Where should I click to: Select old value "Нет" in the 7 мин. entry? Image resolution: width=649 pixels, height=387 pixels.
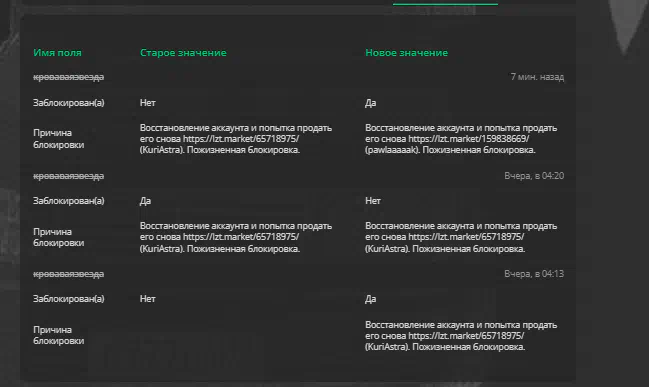click(148, 103)
